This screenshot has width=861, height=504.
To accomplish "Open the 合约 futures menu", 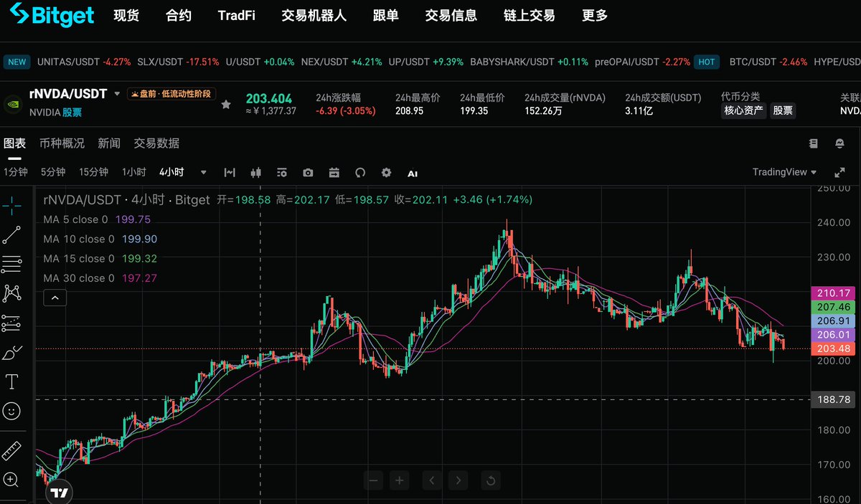I will click(179, 15).
